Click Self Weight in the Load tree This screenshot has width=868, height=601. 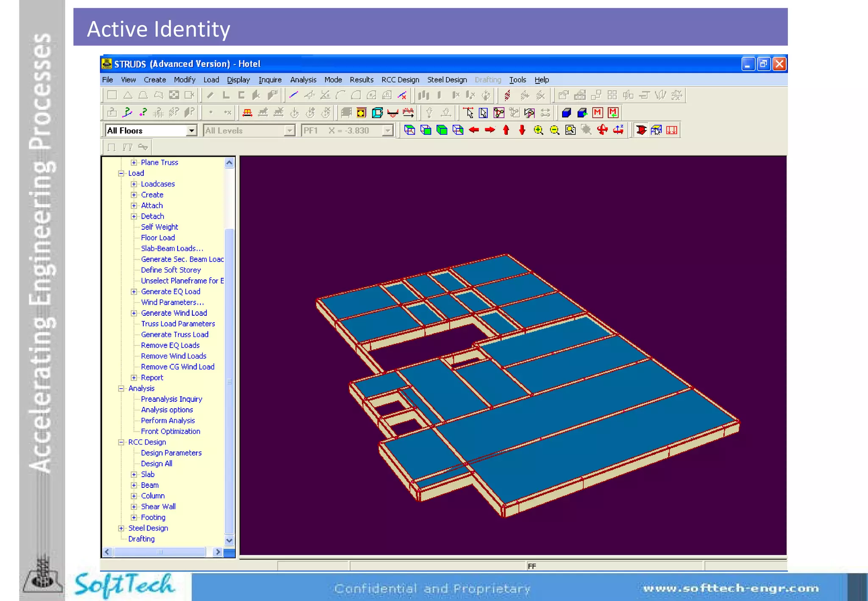coord(159,227)
